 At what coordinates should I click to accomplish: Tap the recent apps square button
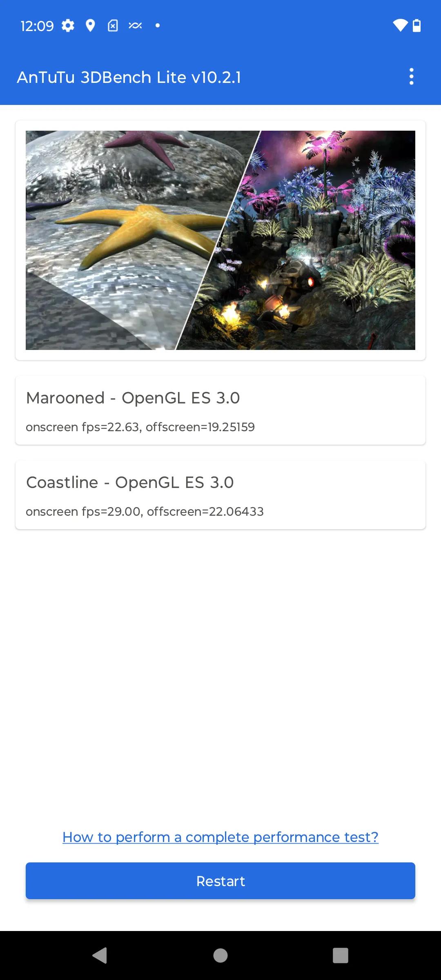click(341, 955)
